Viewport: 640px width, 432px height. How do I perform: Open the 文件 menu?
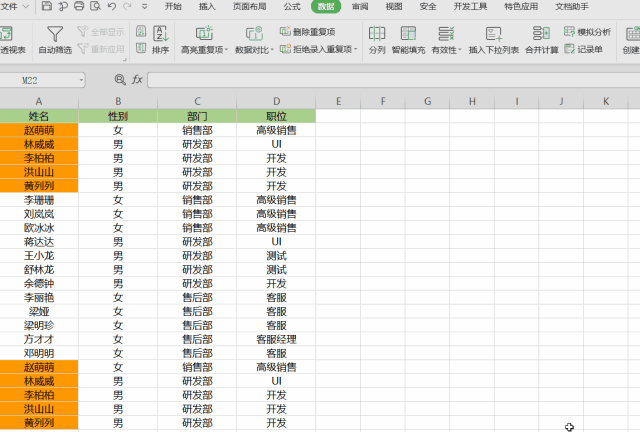point(14,7)
